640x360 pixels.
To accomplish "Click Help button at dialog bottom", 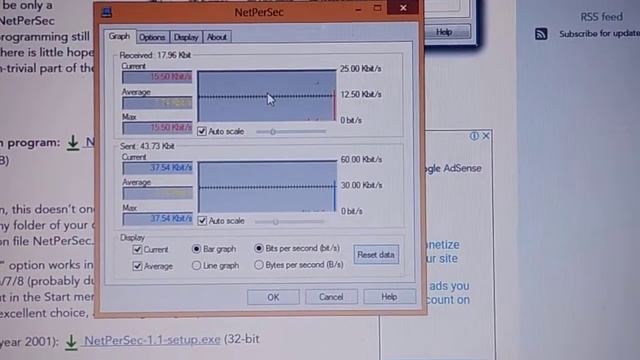I will click(389, 297).
